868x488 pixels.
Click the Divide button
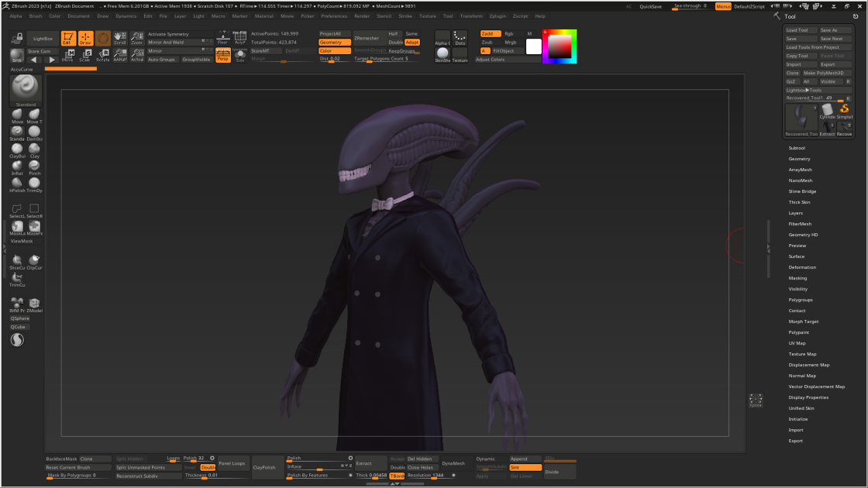[560, 472]
